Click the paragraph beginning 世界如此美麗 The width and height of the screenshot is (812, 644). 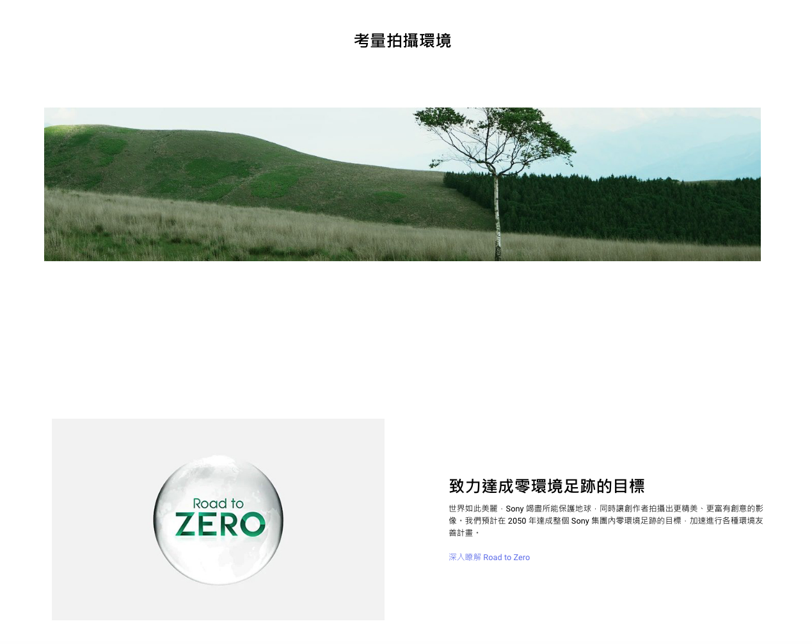(x=606, y=520)
